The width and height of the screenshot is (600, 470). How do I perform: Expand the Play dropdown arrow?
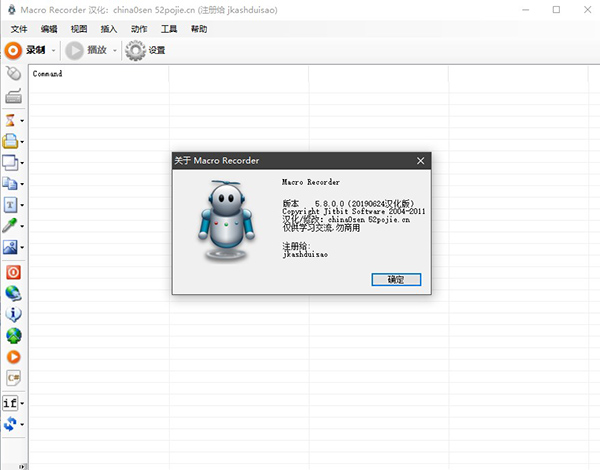click(x=115, y=51)
